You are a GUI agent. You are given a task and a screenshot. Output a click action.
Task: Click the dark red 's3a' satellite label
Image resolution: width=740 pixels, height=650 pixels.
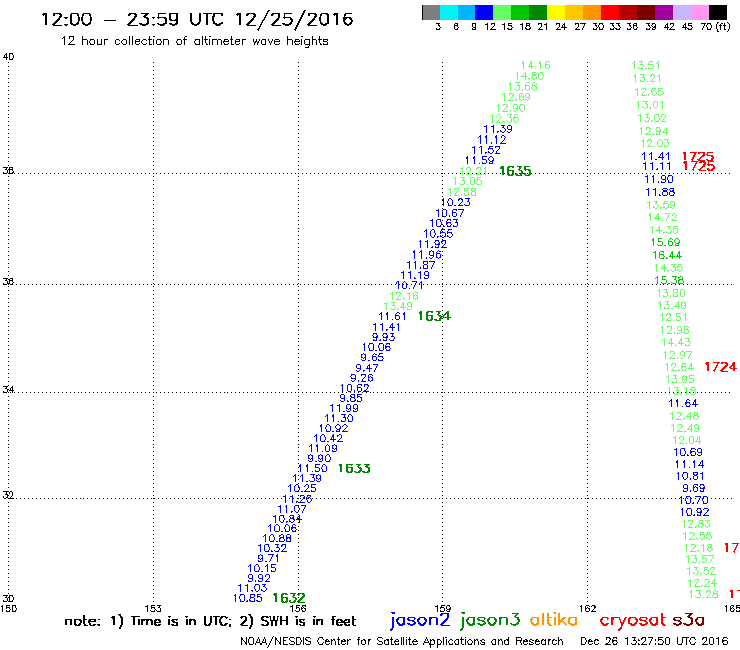coord(689,620)
